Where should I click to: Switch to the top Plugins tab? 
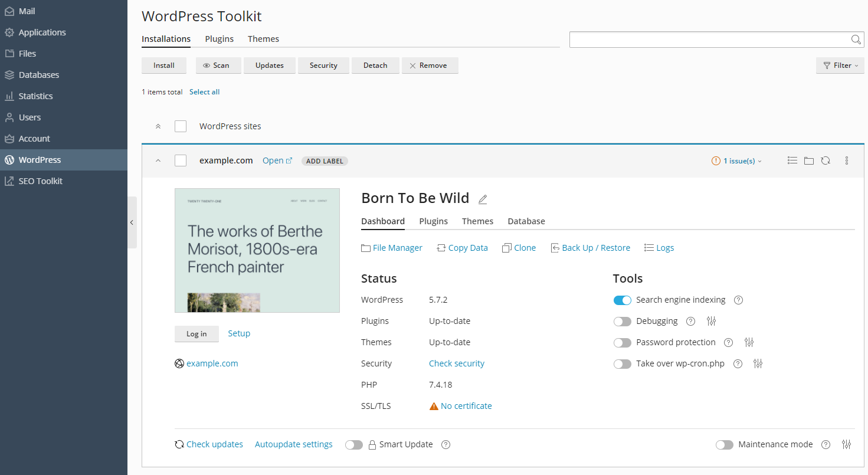(220, 39)
